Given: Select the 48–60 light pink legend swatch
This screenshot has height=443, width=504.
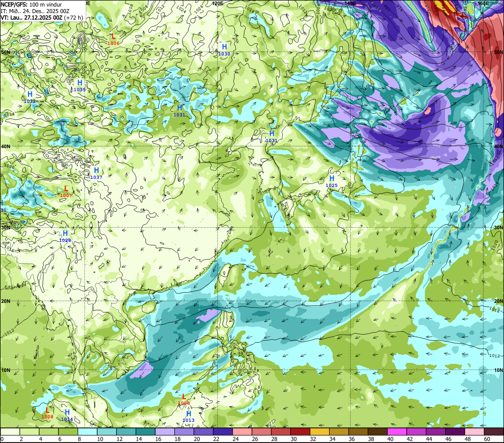Looking at the screenshot, I should (475, 431).
